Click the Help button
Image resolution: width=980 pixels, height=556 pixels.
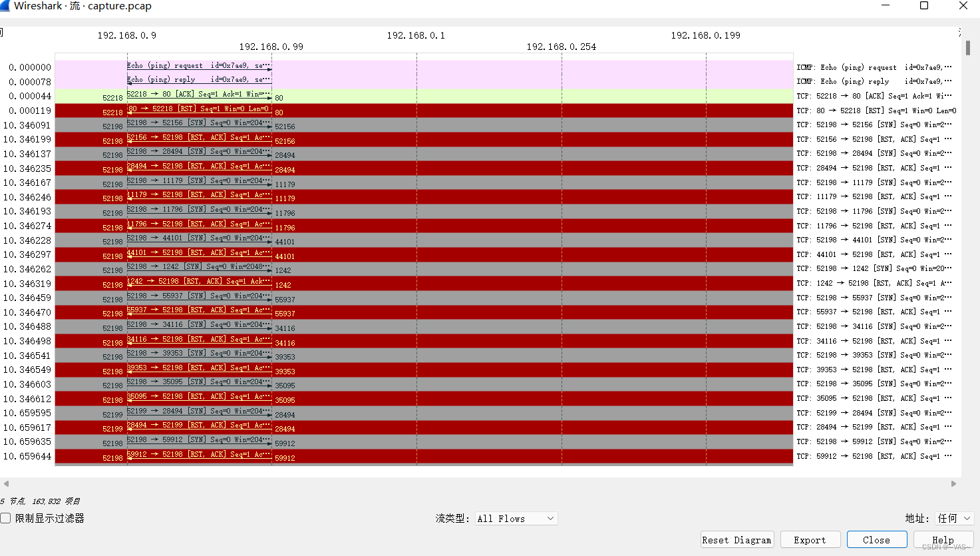point(943,540)
